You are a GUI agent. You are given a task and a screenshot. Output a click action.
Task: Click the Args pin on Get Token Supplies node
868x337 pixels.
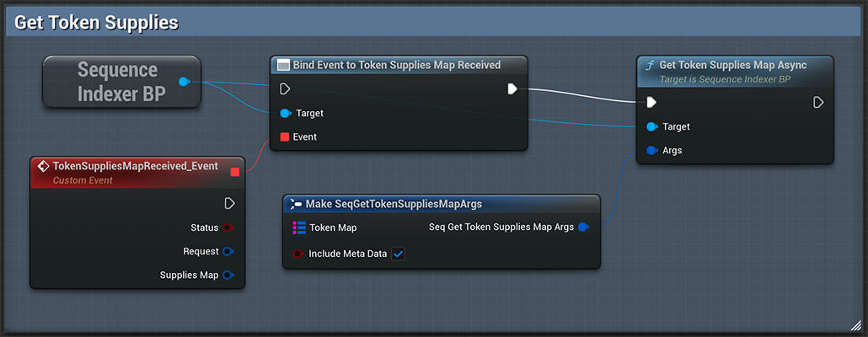[651, 150]
